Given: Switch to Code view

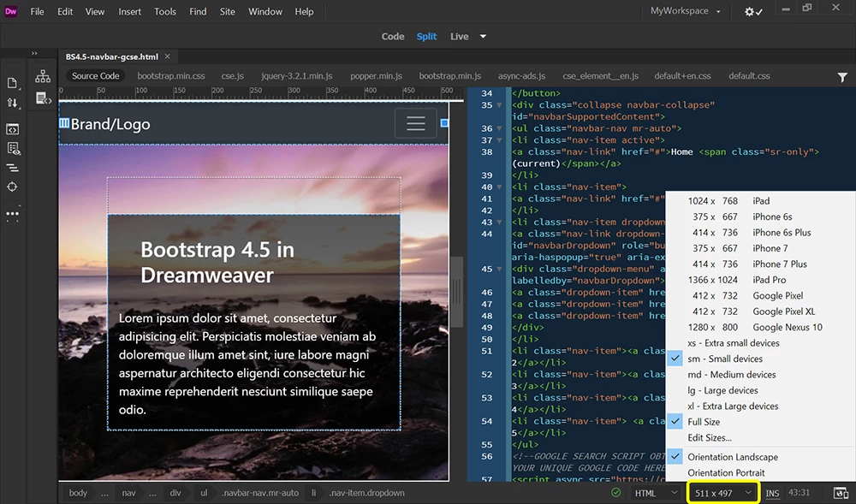Looking at the screenshot, I should pyautogui.click(x=393, y=37).
